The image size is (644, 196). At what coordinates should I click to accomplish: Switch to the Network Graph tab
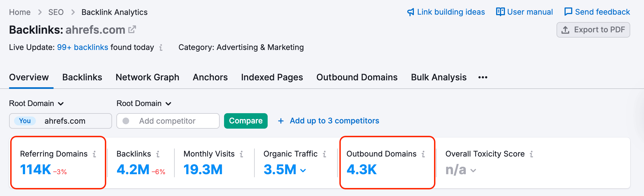tap(147, 77)
